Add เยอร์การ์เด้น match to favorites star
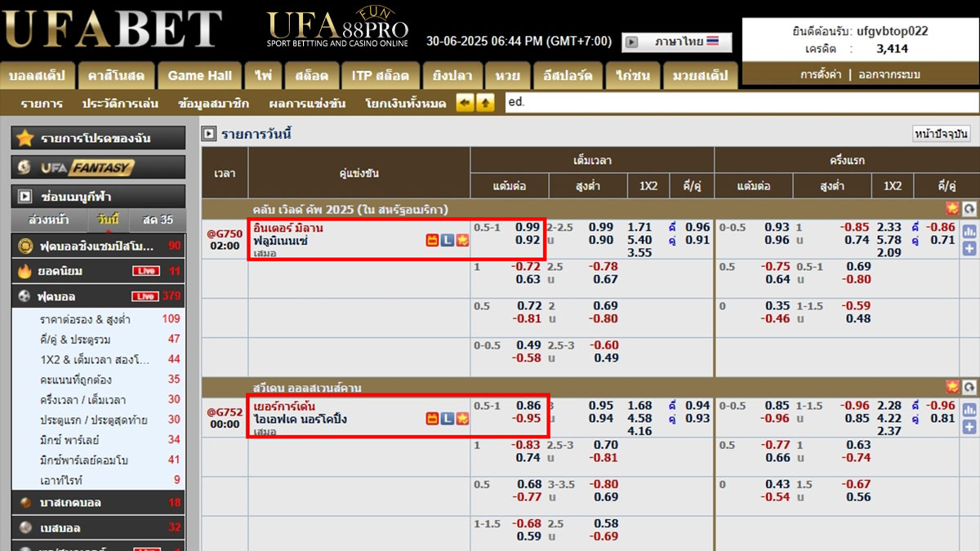 point(462,419)
